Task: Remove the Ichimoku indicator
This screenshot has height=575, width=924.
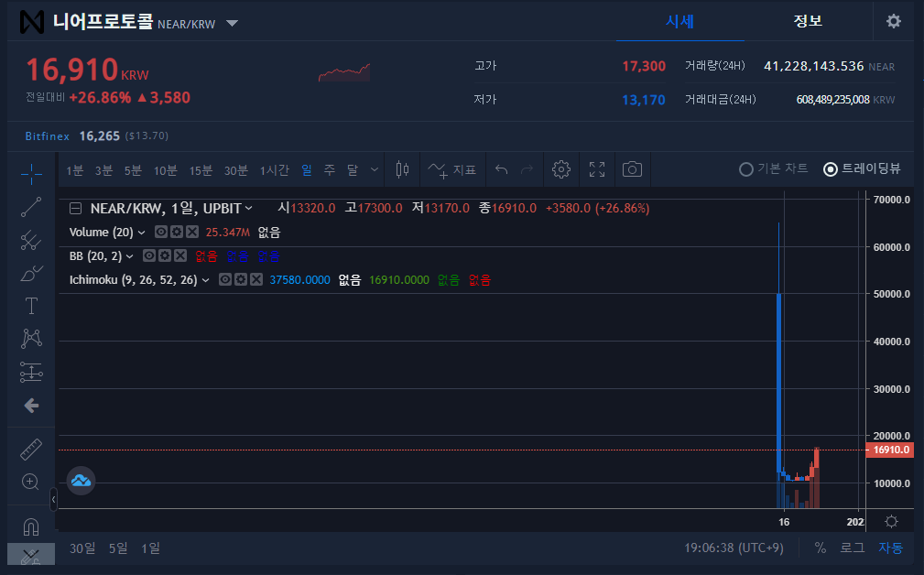Action: click(x=256, y=279)
